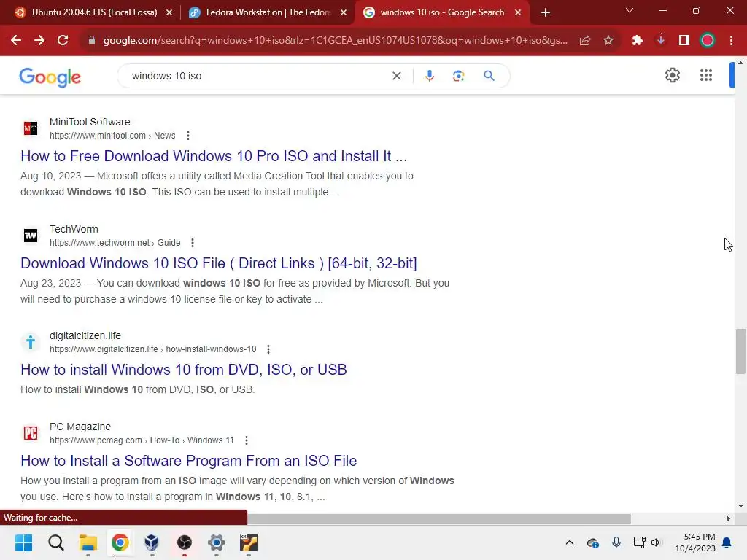The width and height of the screenshot is (747, 560).
Task: Open Search by image camera icon
Action: [458, 76]
